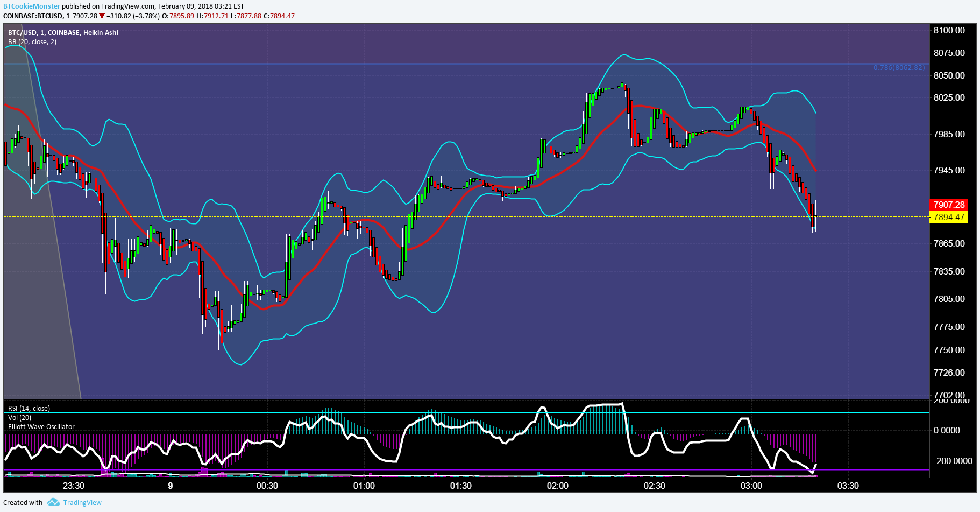This screenshot has height=512, width=980.
Task: Click the 8050.00 price axis label
Action: point(949,75)
